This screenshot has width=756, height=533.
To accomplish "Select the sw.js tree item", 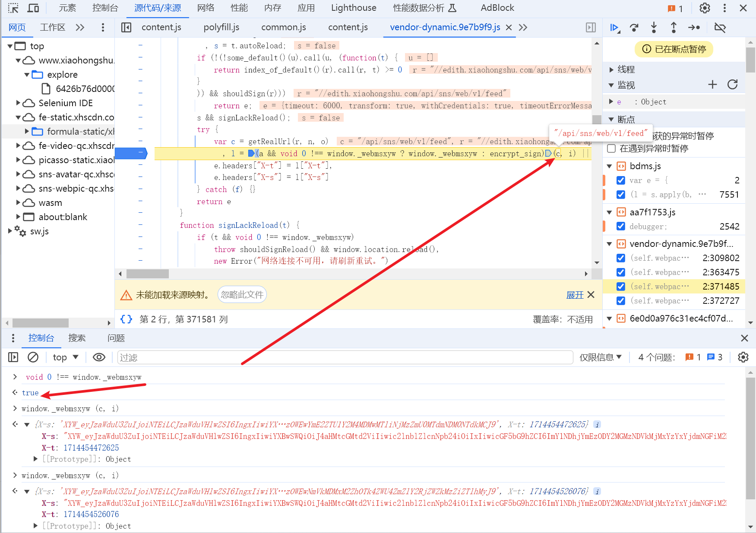I will tap(39, 231).
